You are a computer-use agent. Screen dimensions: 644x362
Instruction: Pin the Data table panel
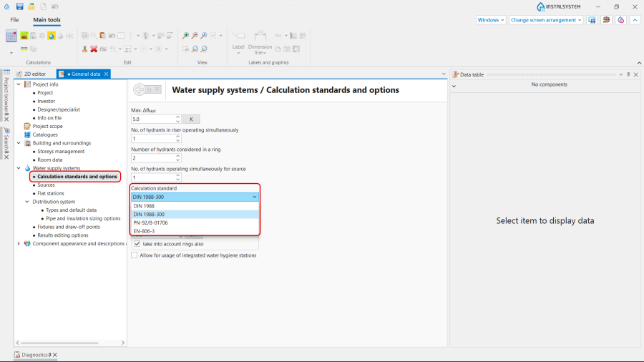(x=628, y=74)
